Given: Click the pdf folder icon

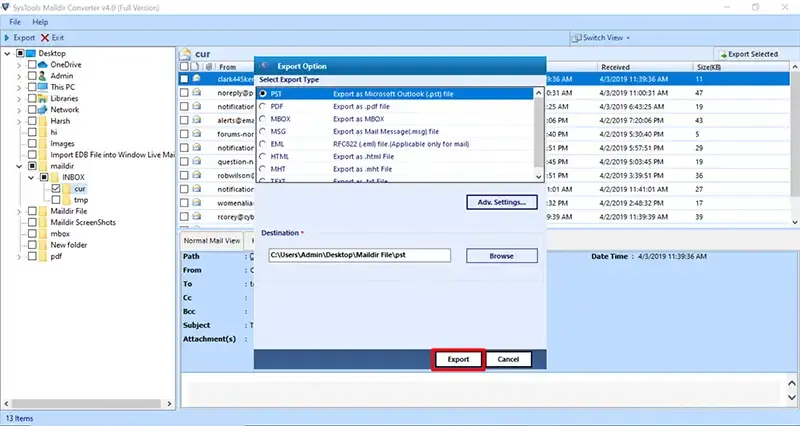Looking at the screenshot, I should point(42,256).
